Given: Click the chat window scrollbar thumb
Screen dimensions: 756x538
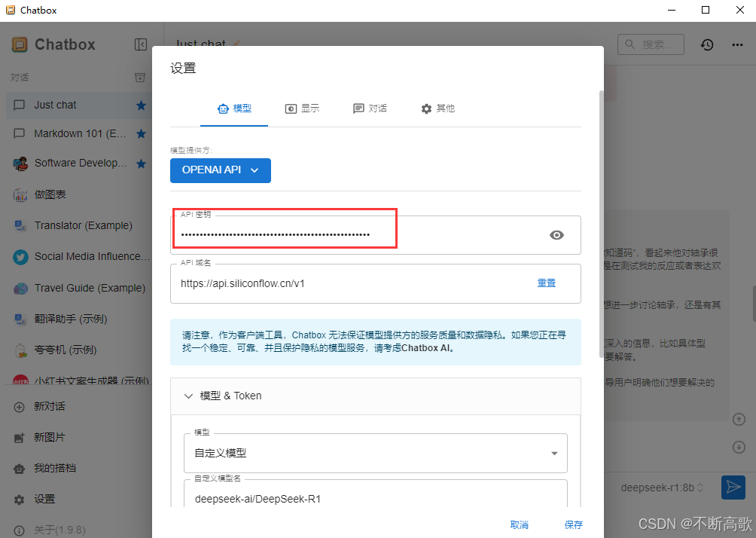Looking at the screenshot, I should (x=754, y=304).
